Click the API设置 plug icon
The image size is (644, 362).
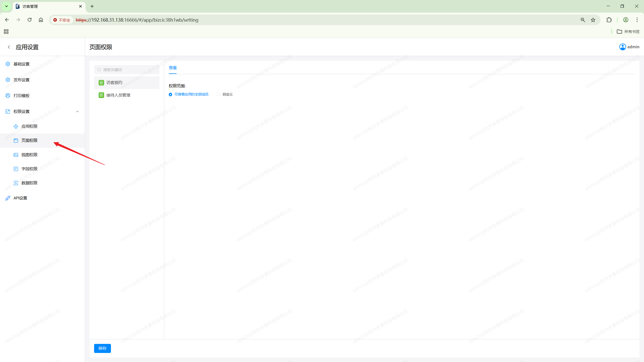(8, 198)
